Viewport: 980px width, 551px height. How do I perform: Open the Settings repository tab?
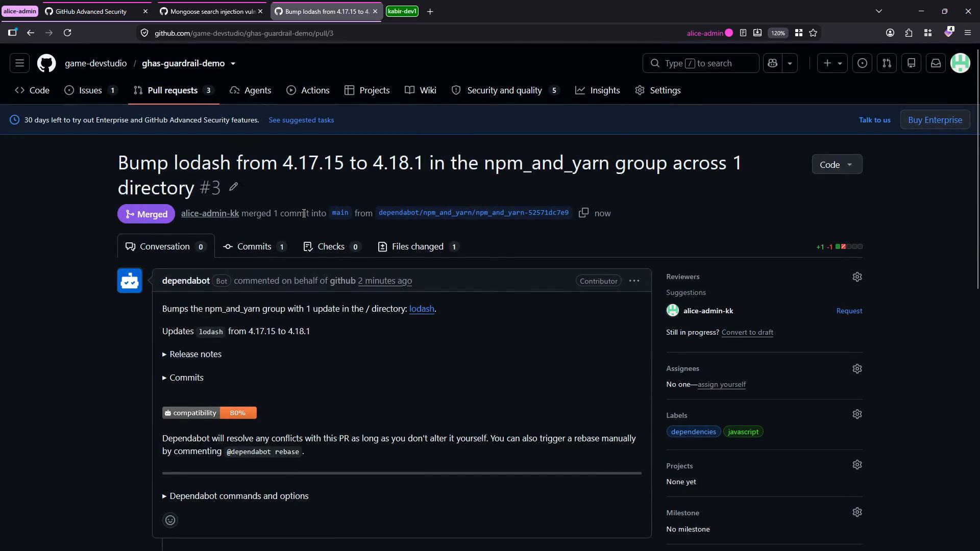pos(658,90)
